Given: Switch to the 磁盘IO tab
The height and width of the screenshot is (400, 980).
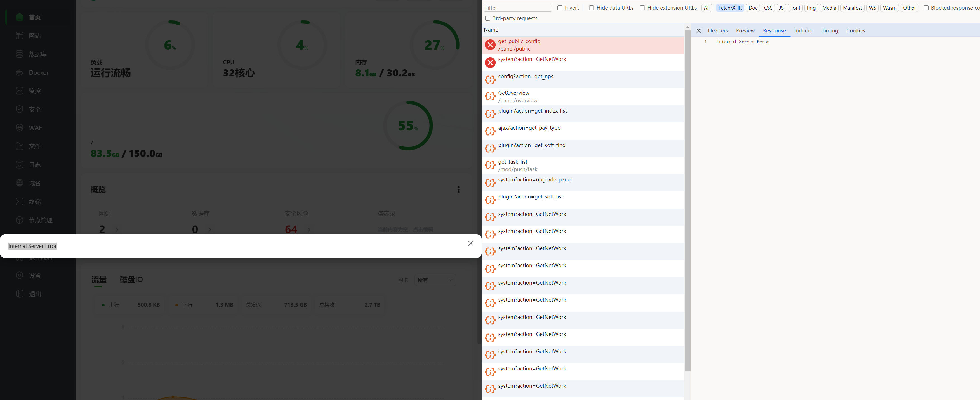Looking at the screenshot, I should point(131,280).
